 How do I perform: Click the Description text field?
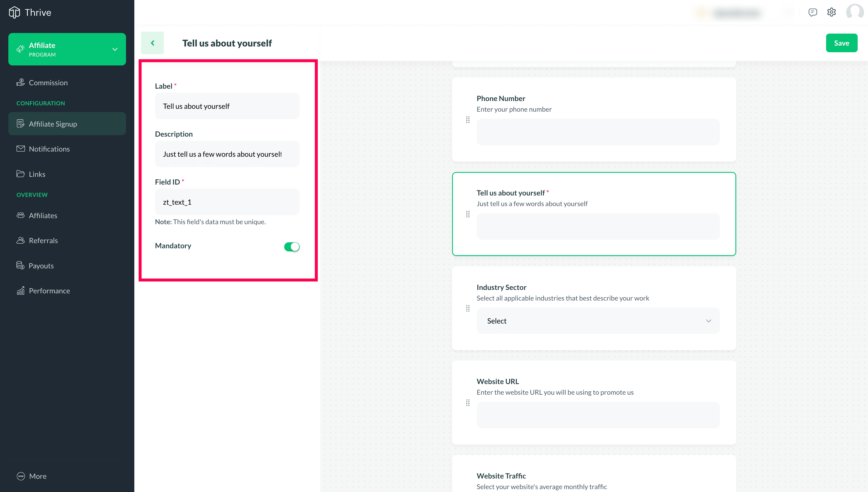coord(227,154)
